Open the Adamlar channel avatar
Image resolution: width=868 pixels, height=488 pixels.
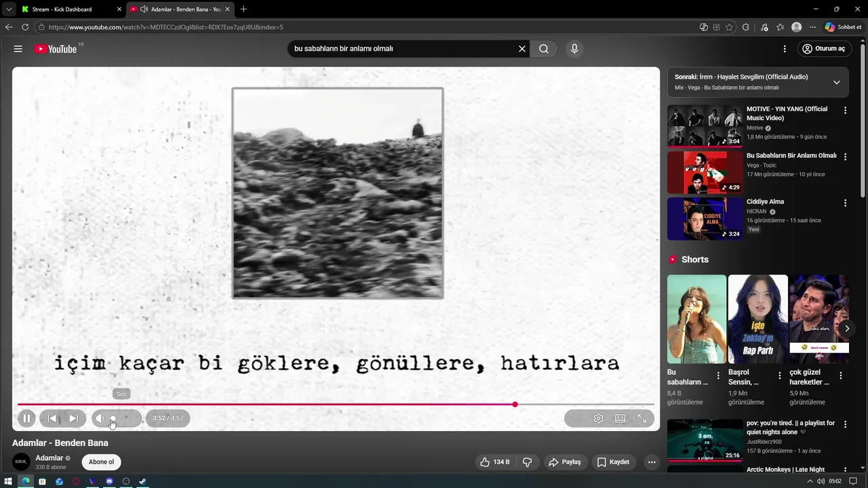pyautogui.click(x=21, y=462)
